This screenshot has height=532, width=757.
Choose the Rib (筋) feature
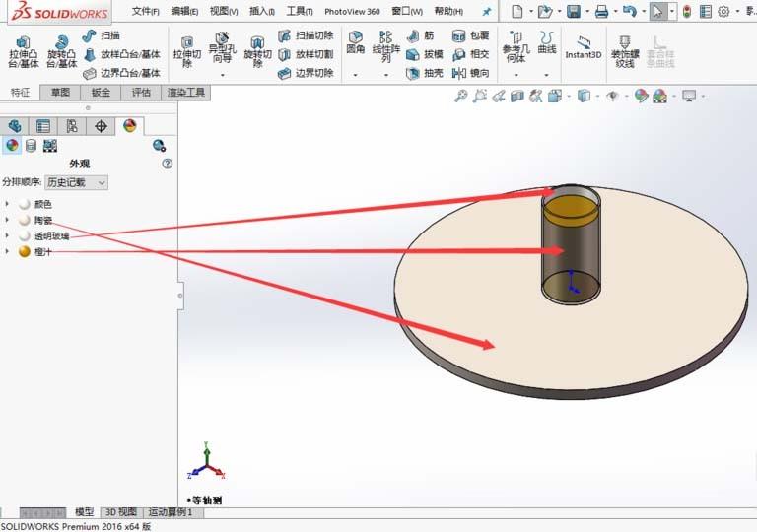point(421,35)
